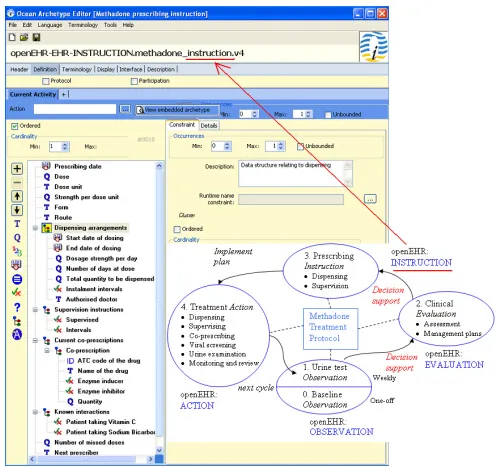Pick the Quantity datatype icon in the side palette
This screenshot has width=496, height=468.
[x=17, y=238]
